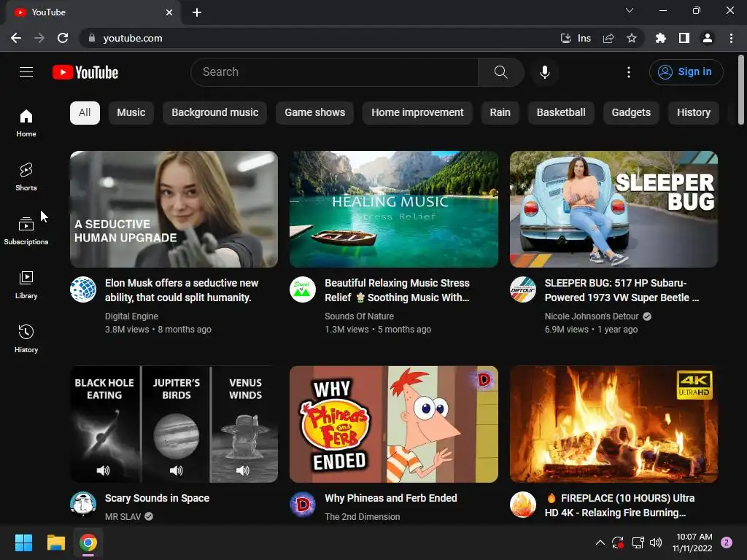Open History in sidebar
The height and width of the screenshot is (560, 747).
26,338
